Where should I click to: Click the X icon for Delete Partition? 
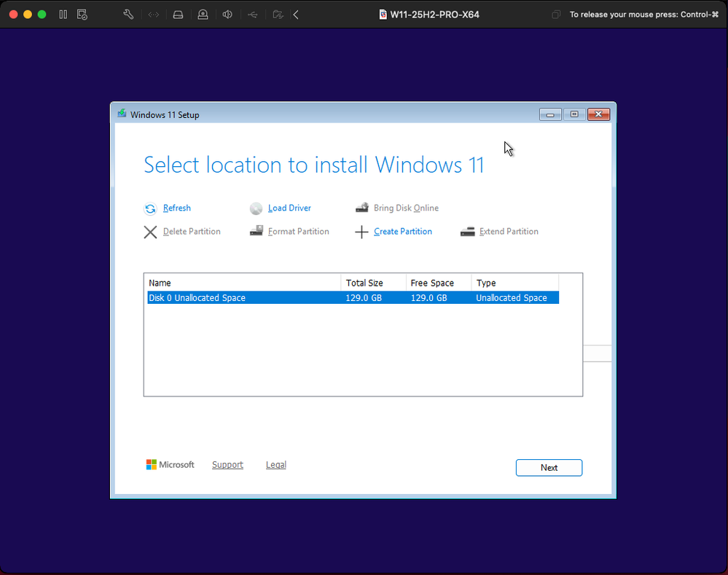click(150, 232)
